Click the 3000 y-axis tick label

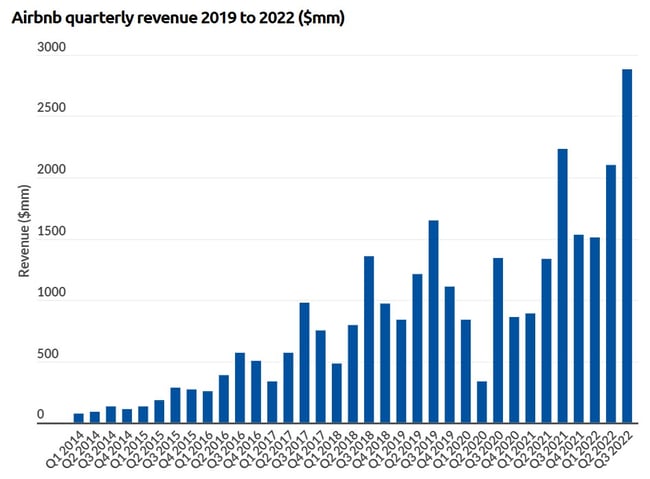coord(50,47)
